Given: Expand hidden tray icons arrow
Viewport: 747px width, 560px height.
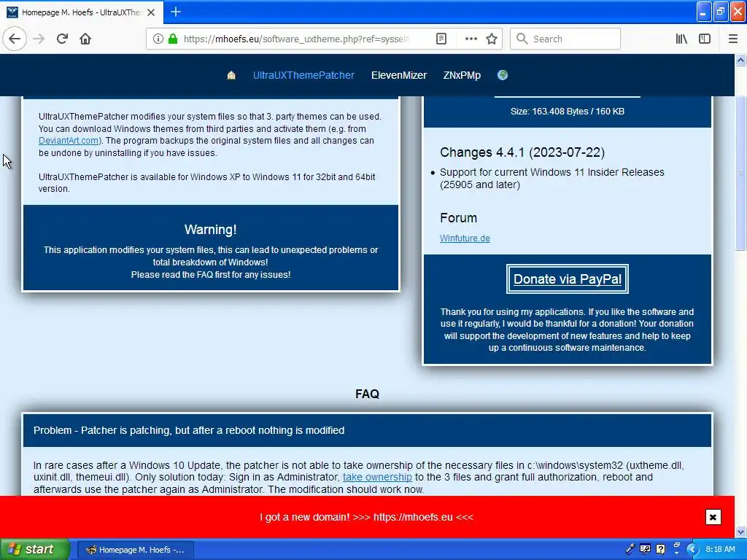Looking at the screenshot, I should click(x=692, y=549).
